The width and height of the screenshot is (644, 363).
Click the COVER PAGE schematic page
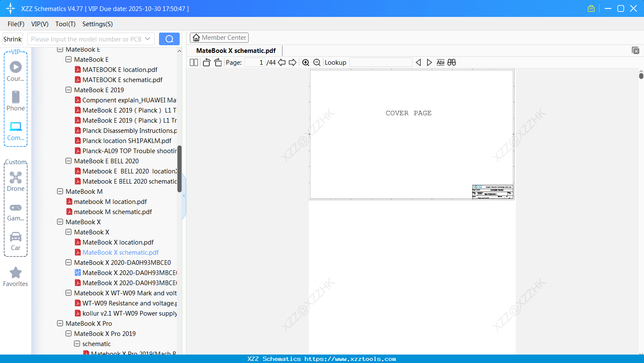pyautogui.click(x=412, y=134)
